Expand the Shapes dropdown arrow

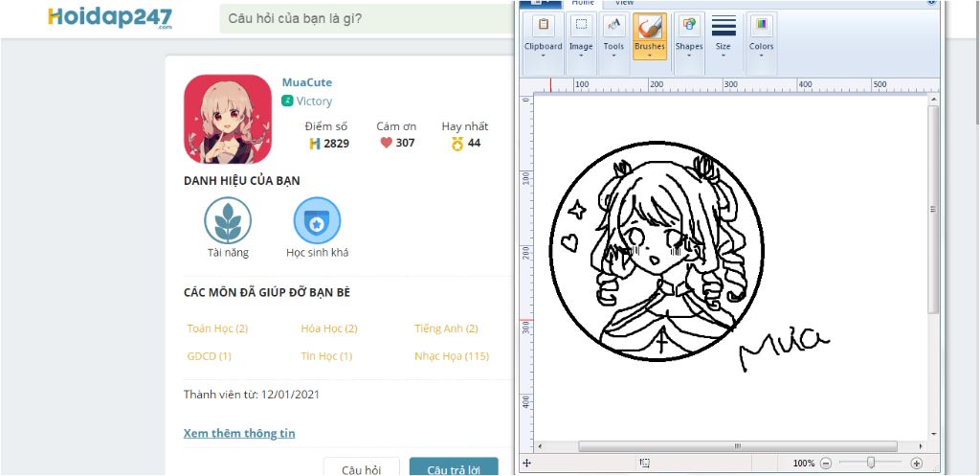tap(689, 55)
